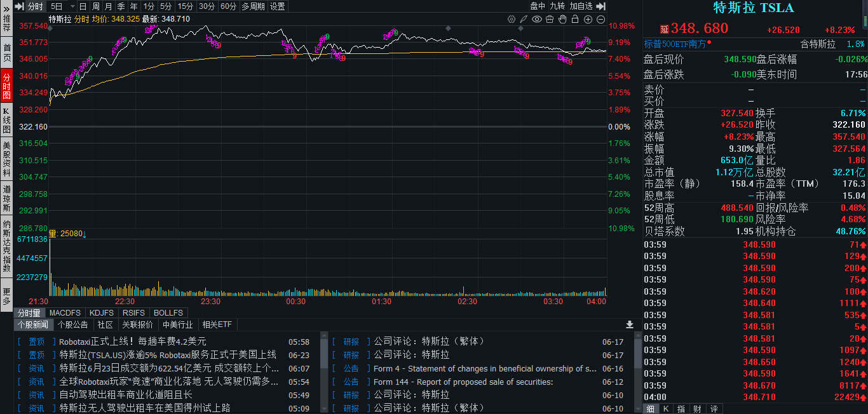Screen dimensions: 868x414
Task: Select the 财 tab in the quote panel
Action: tap(697, 408)
